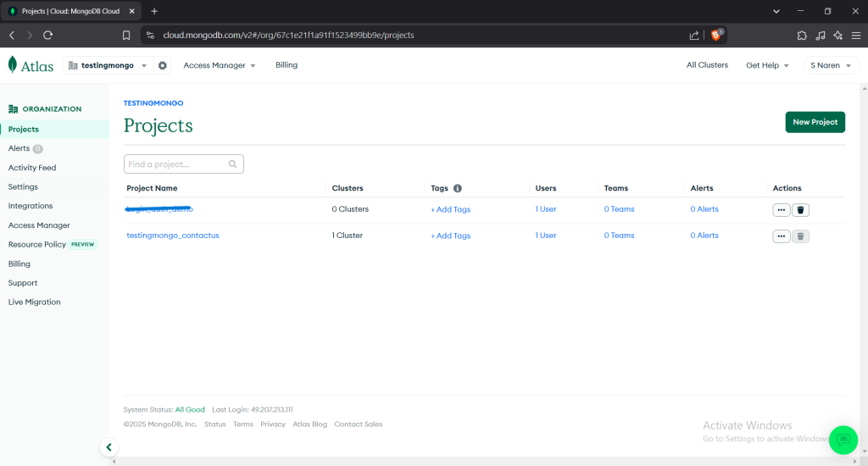Click 1 User for testingmongo_contactus
868x466 pixels.
546,236
